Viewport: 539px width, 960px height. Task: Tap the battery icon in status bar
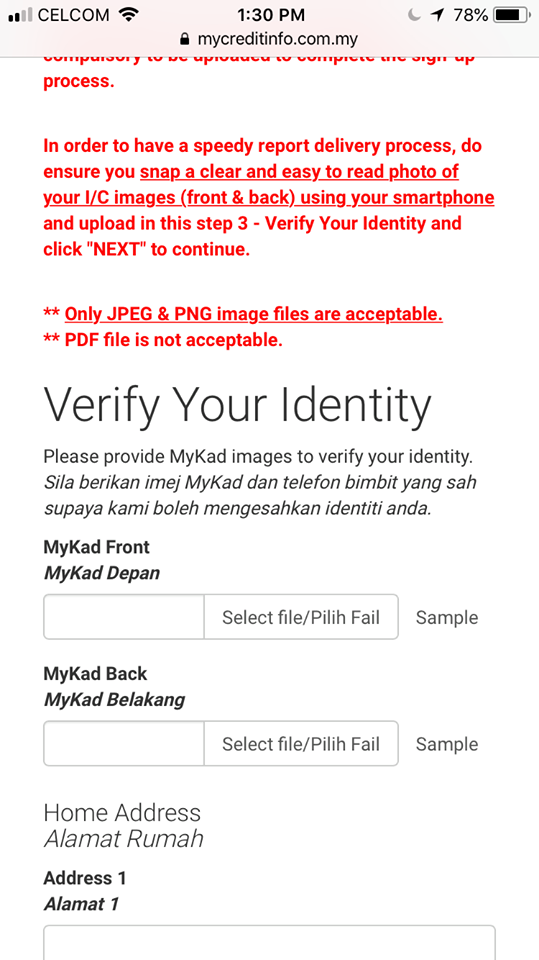[511, 15]
